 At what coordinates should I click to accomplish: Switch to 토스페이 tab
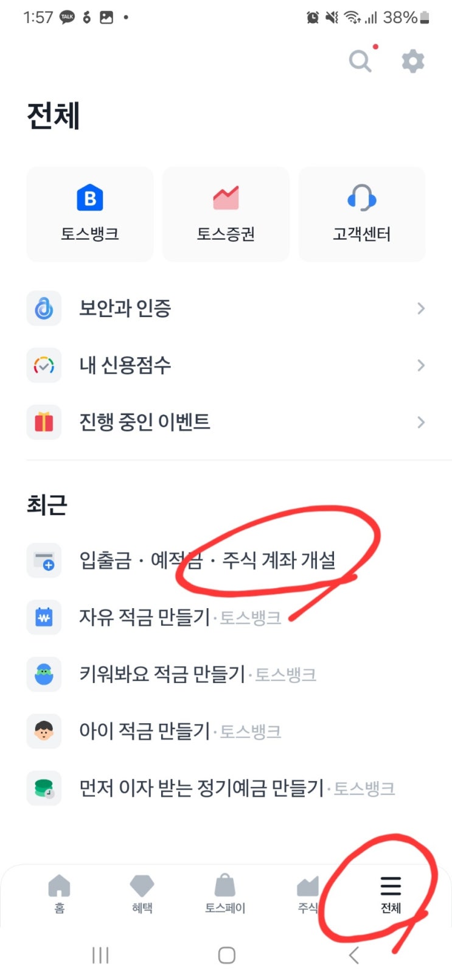click(225, 894)
